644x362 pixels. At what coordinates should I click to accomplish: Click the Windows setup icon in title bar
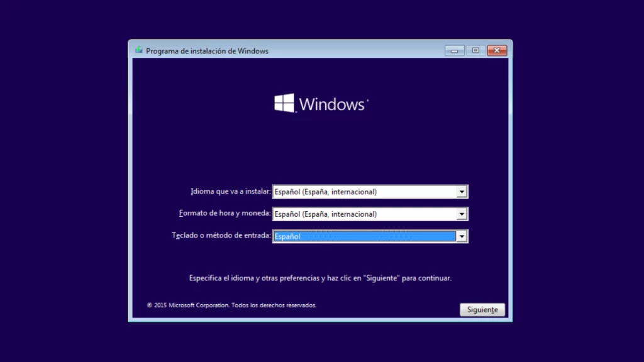(x=139, y=50)
